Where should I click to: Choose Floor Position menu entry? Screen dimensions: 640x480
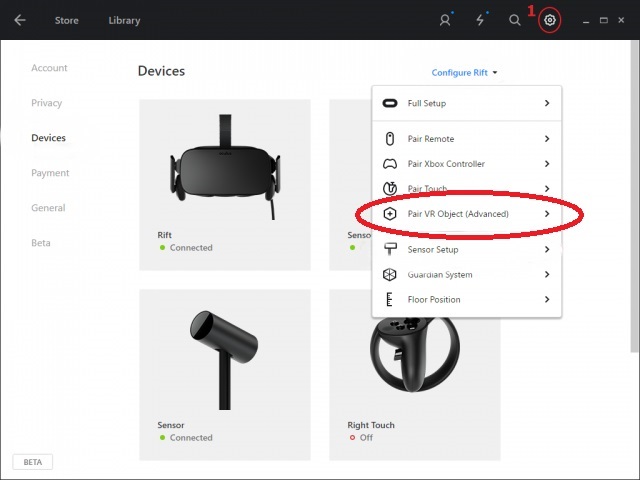pos(467,299)
